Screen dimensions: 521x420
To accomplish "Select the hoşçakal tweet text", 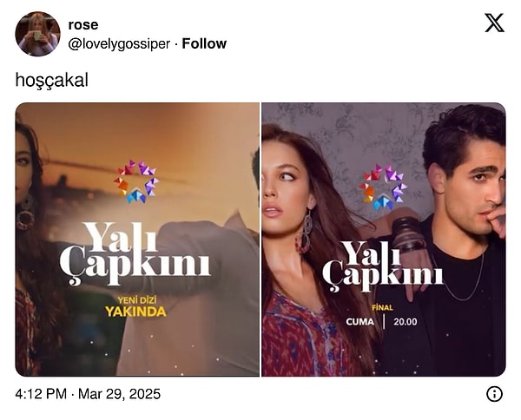I will 52,81.
